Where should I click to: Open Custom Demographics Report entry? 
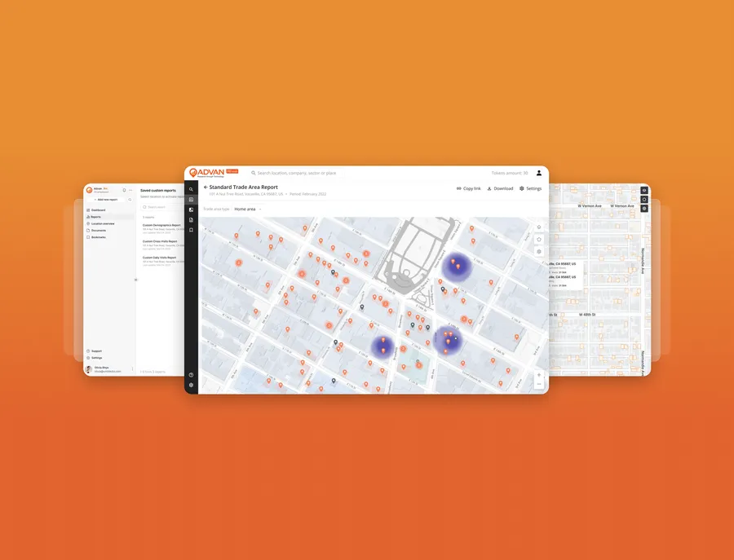(163, 227)
